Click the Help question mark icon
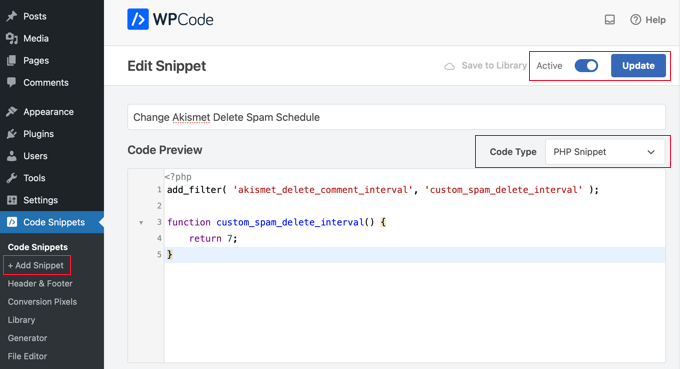Viewport: 680px width, 369px height. click(635, 20)
